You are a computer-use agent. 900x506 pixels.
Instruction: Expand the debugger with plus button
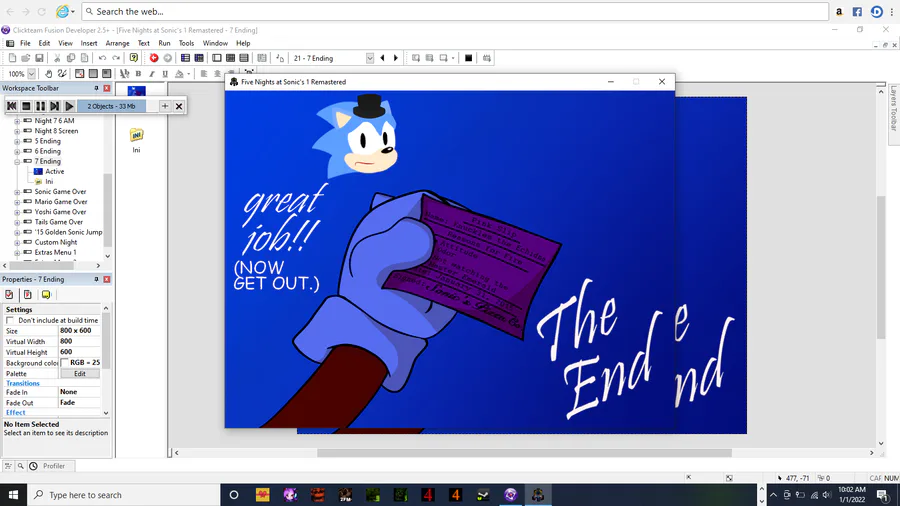165,106
